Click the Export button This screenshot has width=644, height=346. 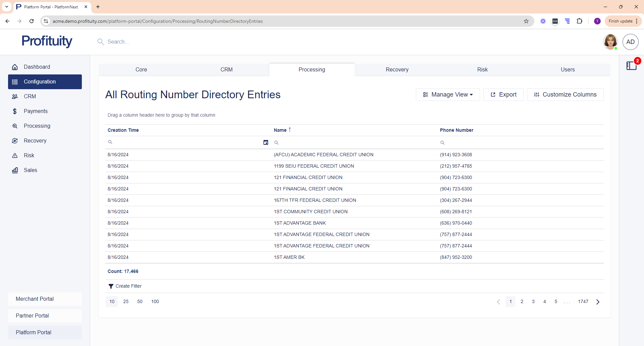point(503,95)
